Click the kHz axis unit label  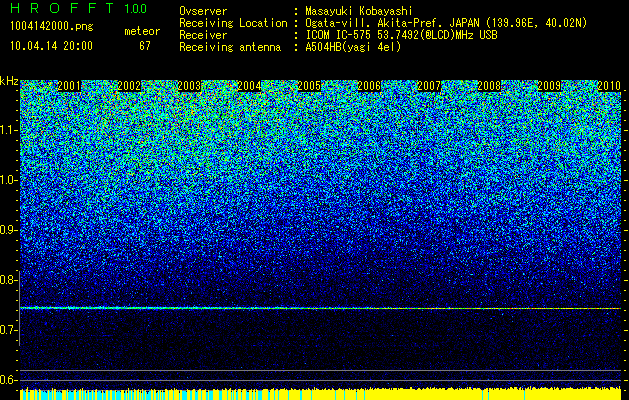(x=9, y=81)
